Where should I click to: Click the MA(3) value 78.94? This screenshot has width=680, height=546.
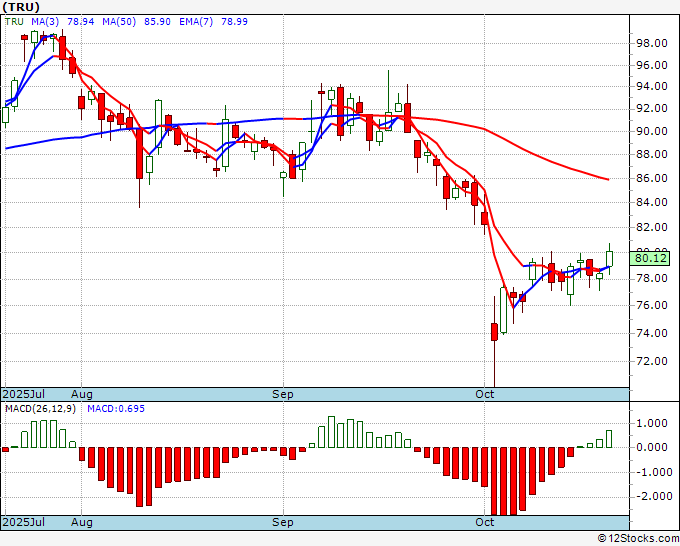(81, 22)
